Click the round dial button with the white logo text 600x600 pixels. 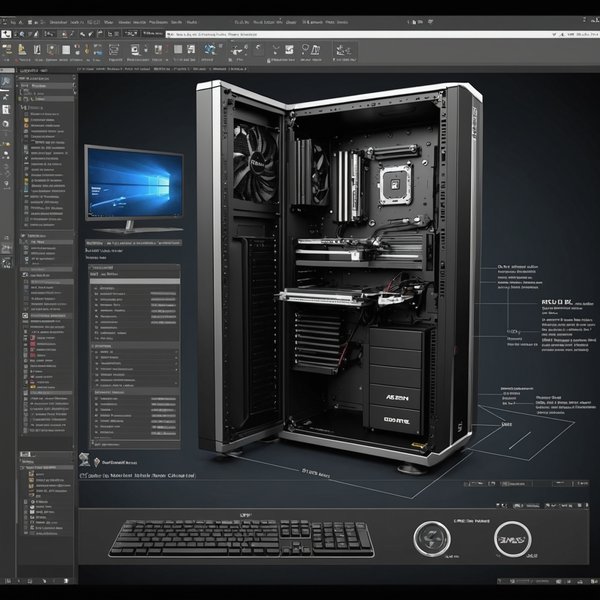pyautogui.click(x=512, y=539)
